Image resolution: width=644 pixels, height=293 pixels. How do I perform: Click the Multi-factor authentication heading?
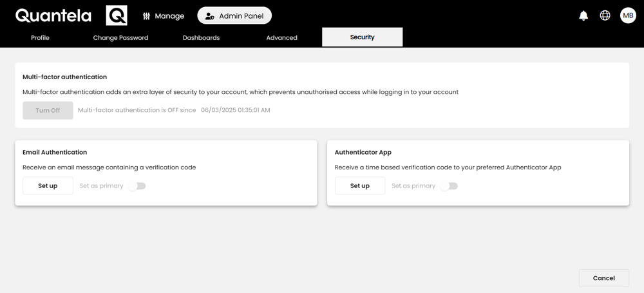pos(65,77)
